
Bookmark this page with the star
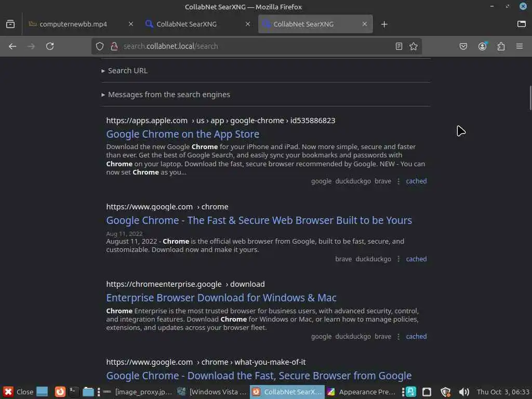click(413, 46)
